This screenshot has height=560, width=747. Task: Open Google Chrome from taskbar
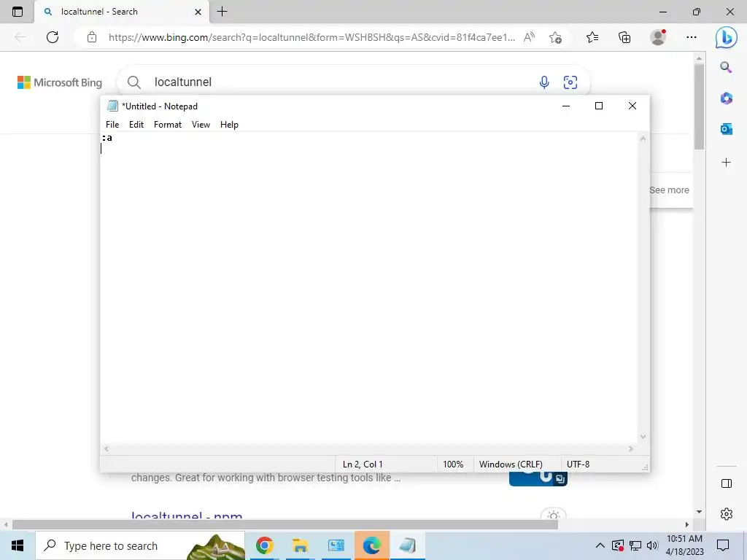click(x=264, y=545)
